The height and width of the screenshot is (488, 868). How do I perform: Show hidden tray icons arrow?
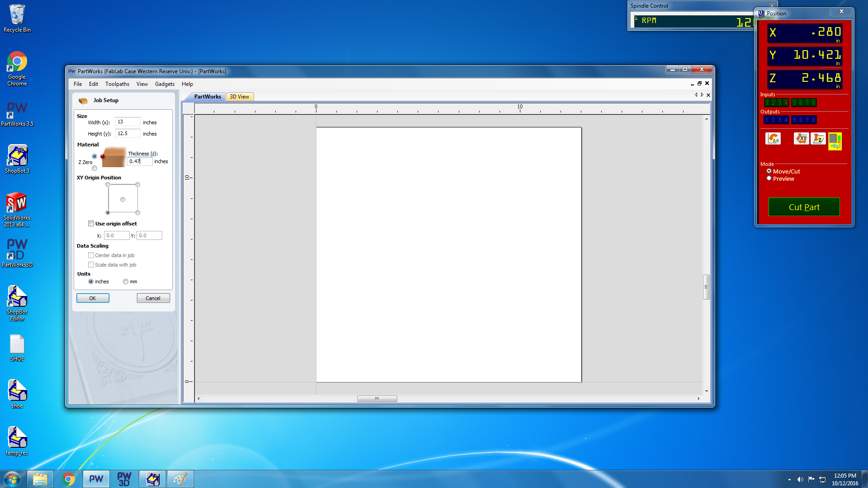click(x=789, y=479)
